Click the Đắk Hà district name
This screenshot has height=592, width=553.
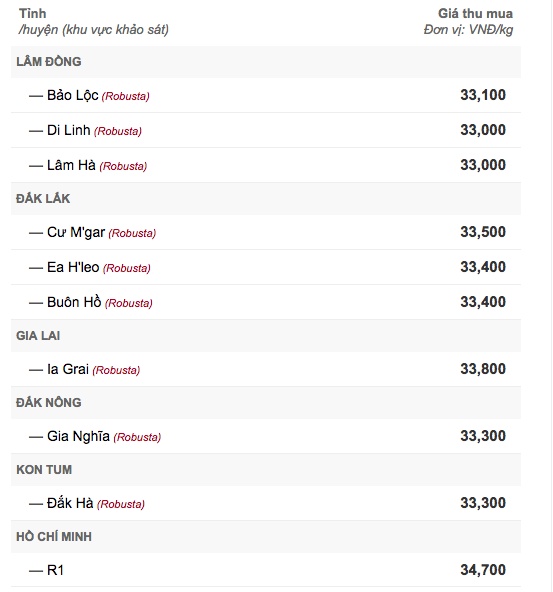70,503
